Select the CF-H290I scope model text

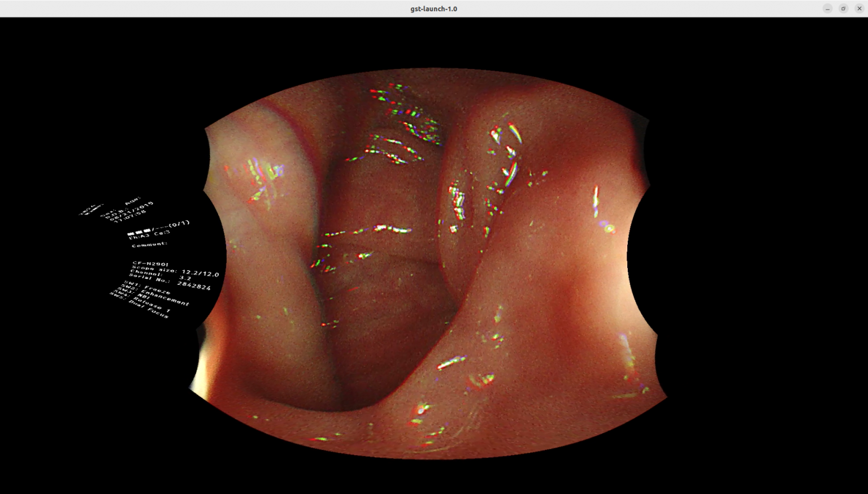click(x=150, y=264)
